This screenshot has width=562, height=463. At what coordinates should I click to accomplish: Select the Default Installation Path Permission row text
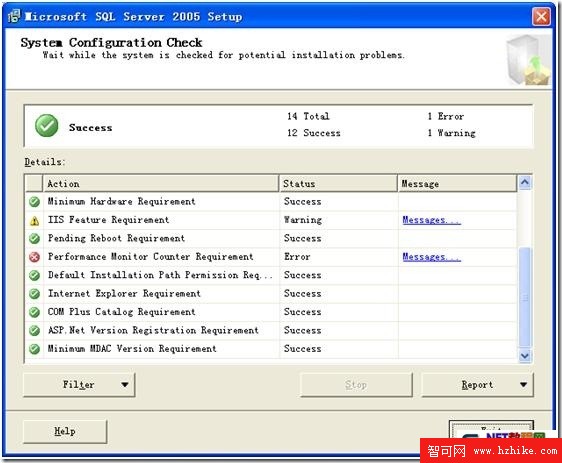160,275
